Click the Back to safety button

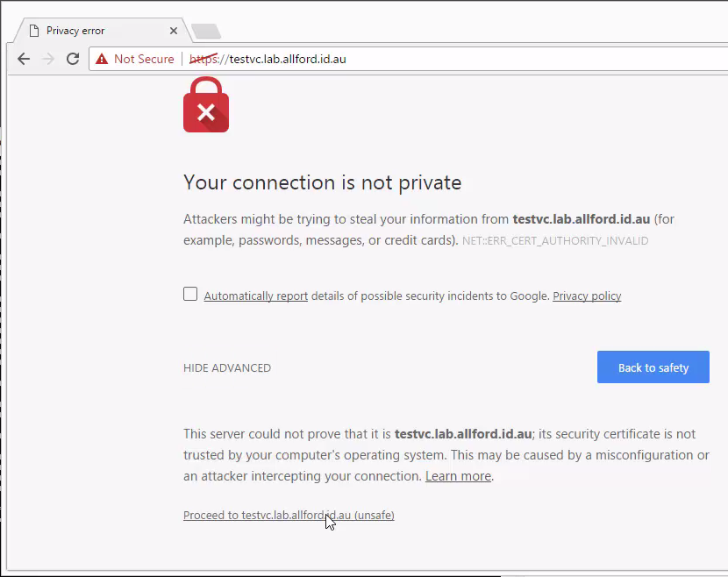click(653, 367)
